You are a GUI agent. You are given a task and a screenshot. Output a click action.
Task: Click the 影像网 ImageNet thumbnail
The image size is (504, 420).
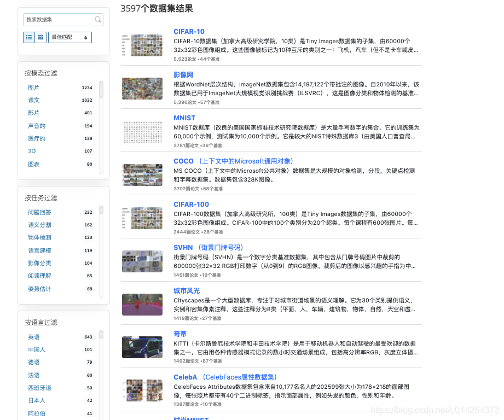click(142, 88)
